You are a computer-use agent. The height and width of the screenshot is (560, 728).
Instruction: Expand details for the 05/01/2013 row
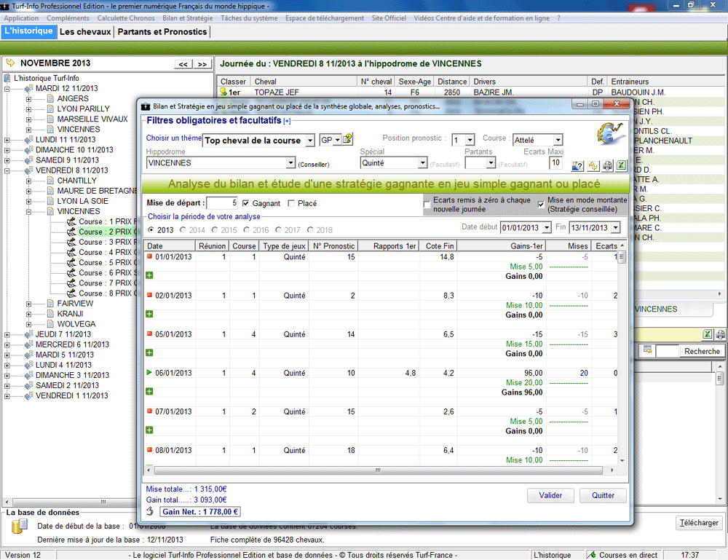coord(149,352)
